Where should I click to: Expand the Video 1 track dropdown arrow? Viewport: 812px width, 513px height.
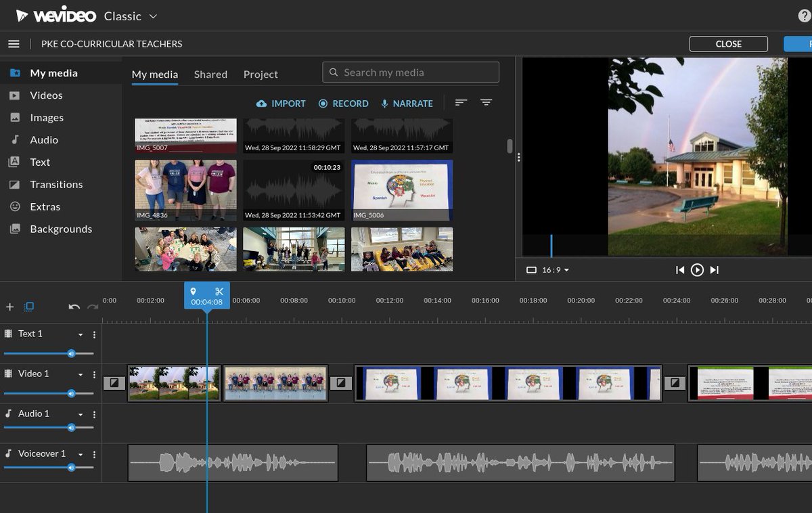point(81,374)
